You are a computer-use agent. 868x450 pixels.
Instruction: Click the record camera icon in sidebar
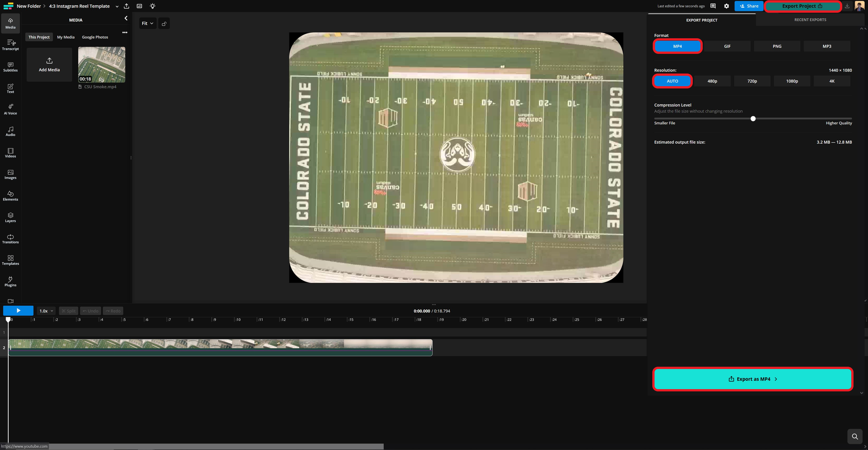click(x=10, y=301)
